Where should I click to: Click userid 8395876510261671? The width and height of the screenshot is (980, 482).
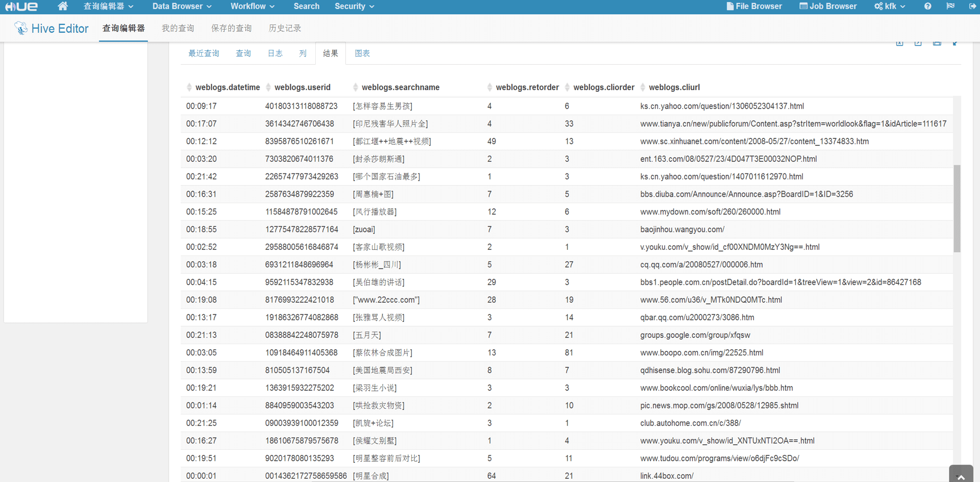[x=300, y=141]
